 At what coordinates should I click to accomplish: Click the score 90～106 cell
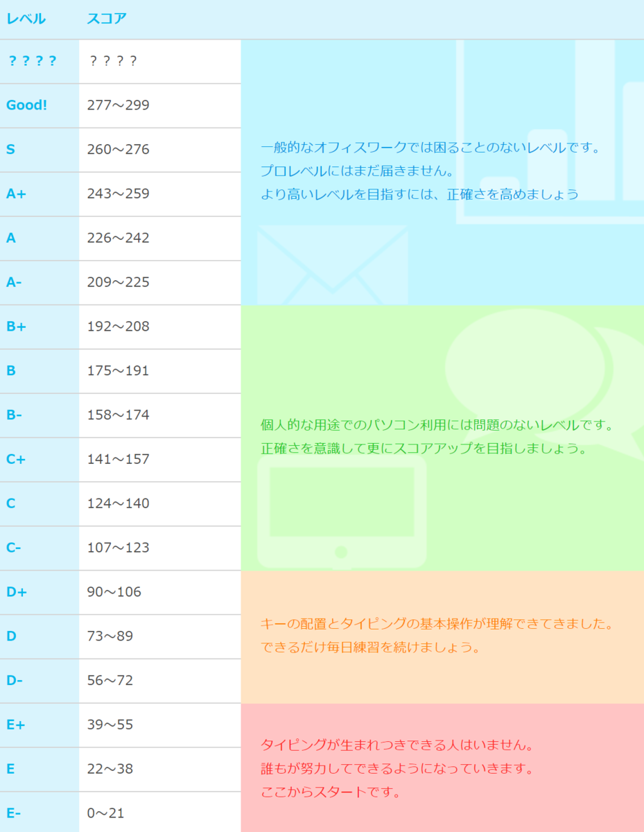tap(160, 593)
